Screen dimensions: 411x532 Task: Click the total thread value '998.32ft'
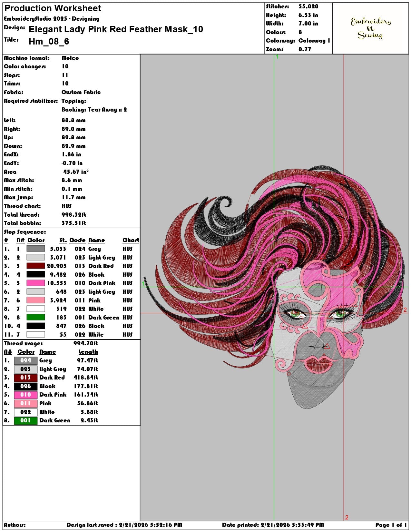[x=74, y=215]
